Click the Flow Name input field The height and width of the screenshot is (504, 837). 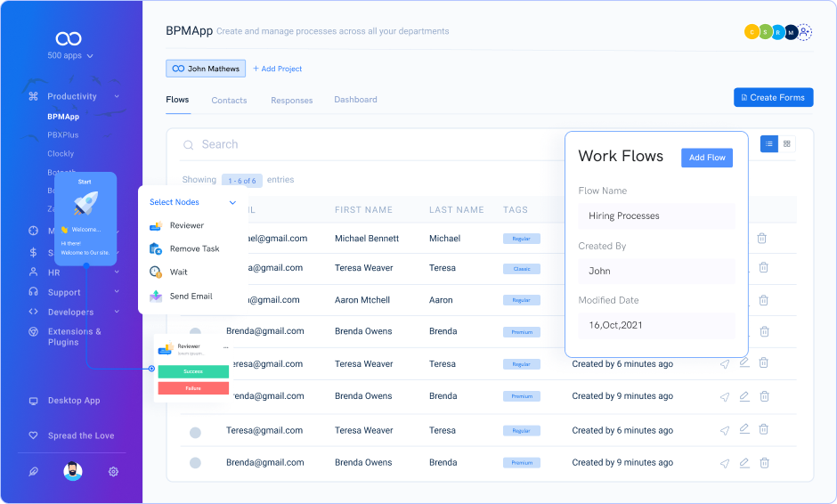(x=656, y=216)
